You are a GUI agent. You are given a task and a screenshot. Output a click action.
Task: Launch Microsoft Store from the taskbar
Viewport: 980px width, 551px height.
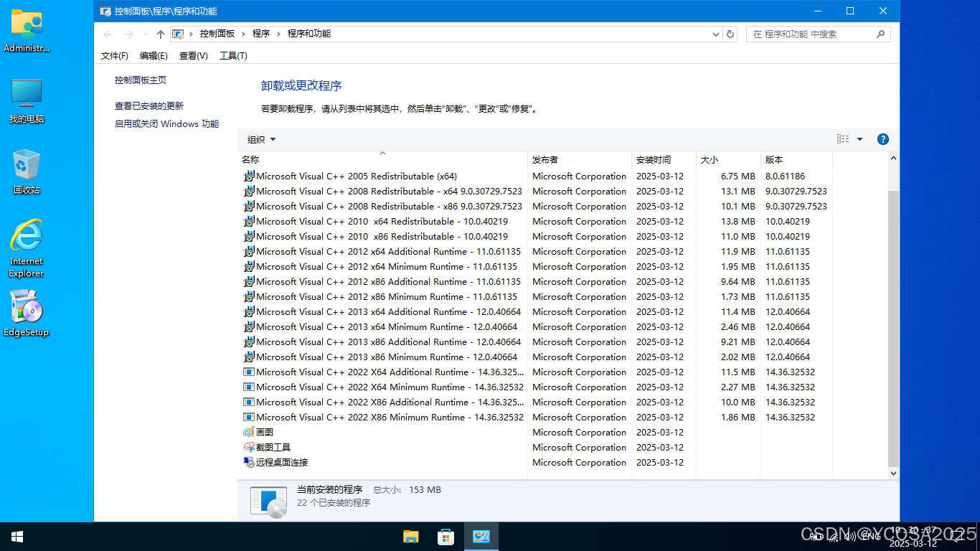[x=446, y=537]
